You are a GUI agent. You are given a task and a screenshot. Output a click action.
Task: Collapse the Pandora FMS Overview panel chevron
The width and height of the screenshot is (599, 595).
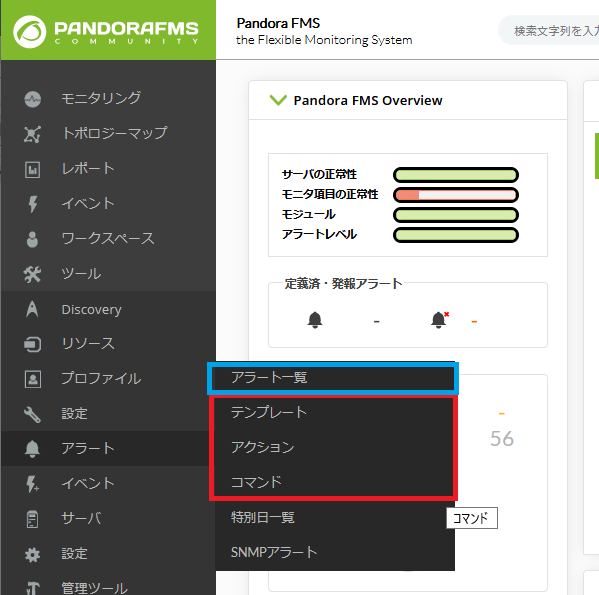coord(278,100)
